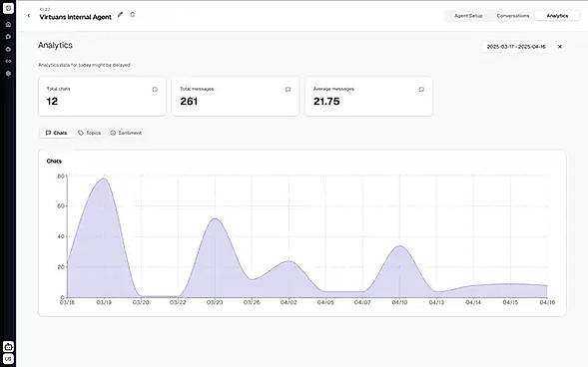Click the sidebar icon below the chat bubble
The image size is (588, 367).
click(x=8, y=49)
